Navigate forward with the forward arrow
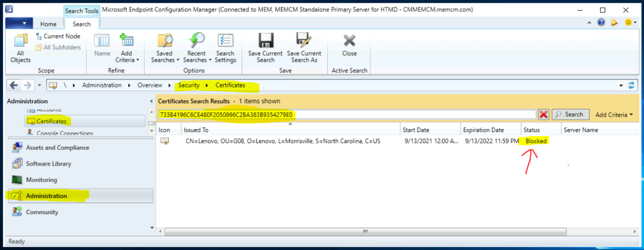This screenshot has width=644, height=250. coord(28,85)
